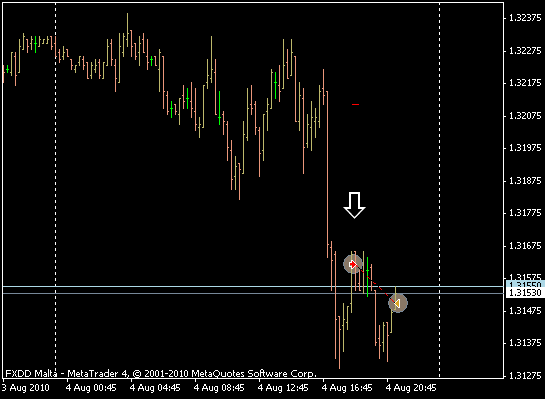This screenshot has height=399, width=545.
Task: Click the 3 Aug 2010 date label
Action: [26, 388]
